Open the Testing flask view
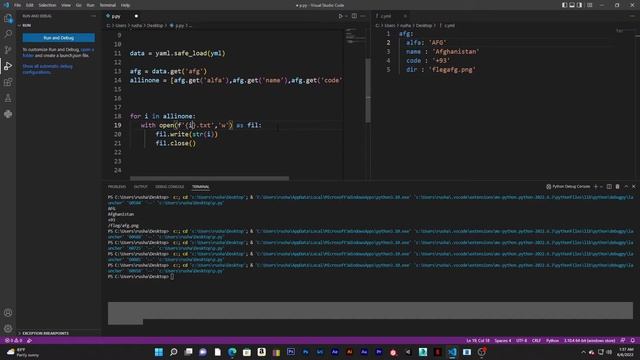Viewport: 640px width, 360px height. point(8,98)
